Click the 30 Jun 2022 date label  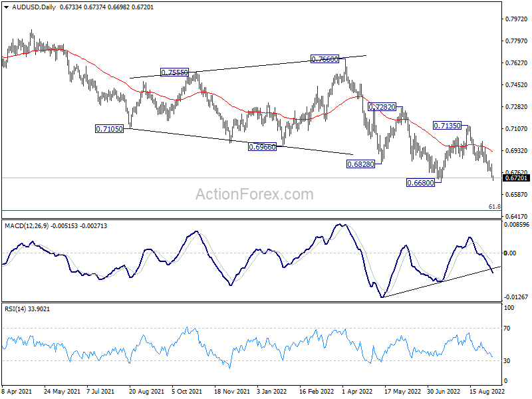click(x=444, y=392)
